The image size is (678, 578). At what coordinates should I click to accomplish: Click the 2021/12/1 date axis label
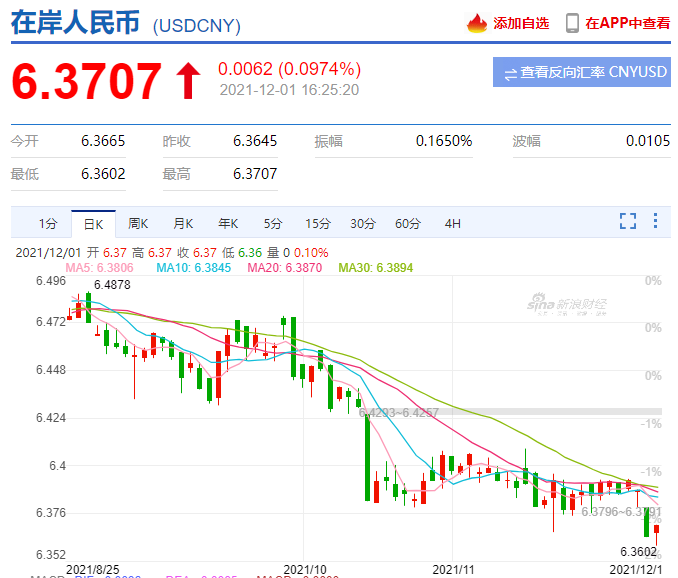tap(636, 569)
